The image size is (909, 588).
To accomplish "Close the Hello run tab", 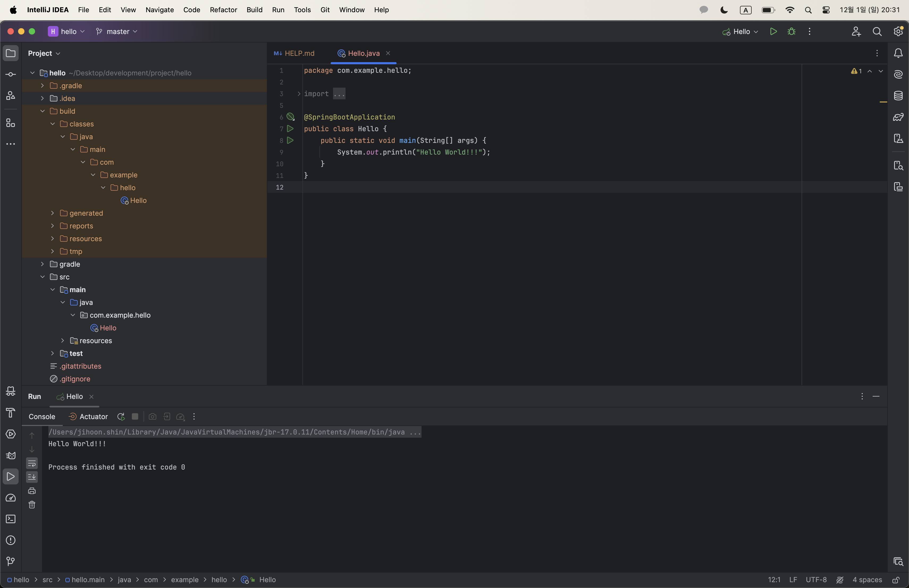I will tap(91, 397).
